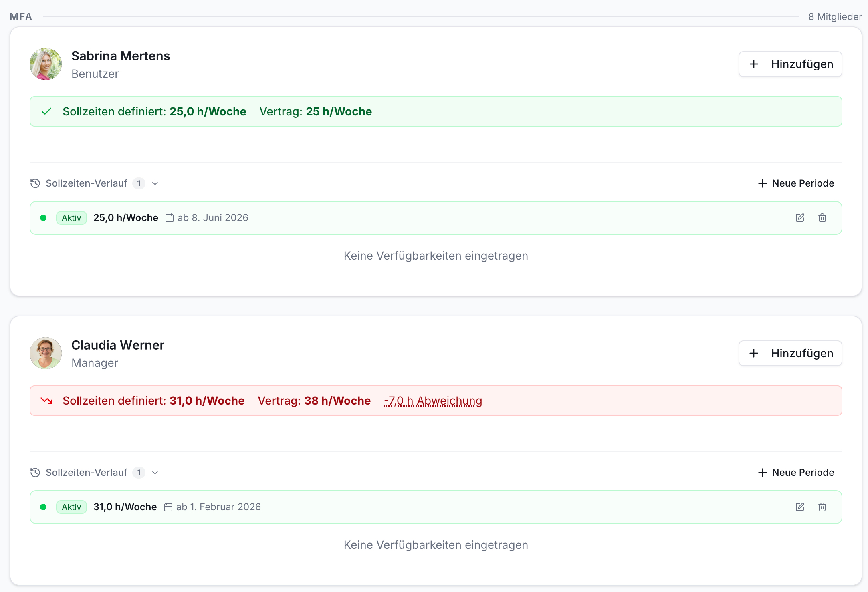Collapse Claudia Werner's Sollzeiten-Verlauf chevron
Viewport: 868px width, 592px height.
pyautogui.click(x=155, y=473)
